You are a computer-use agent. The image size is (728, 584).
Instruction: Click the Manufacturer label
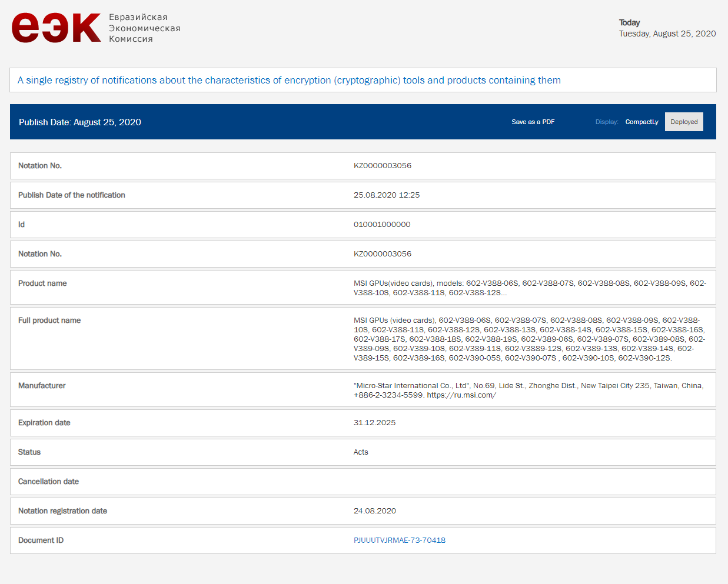click(42, 386)
